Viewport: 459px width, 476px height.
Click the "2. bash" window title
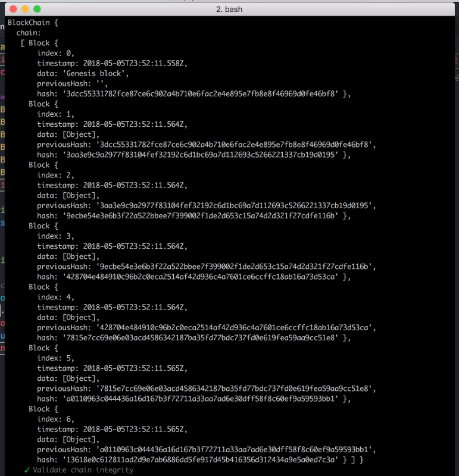click(x=229, y=10)
